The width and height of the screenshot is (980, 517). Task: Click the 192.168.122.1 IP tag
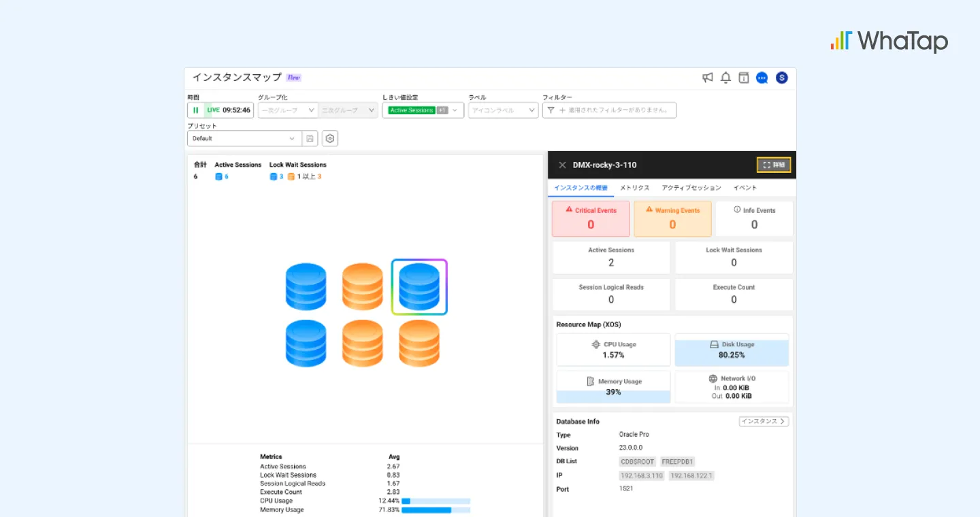point(691,476)
